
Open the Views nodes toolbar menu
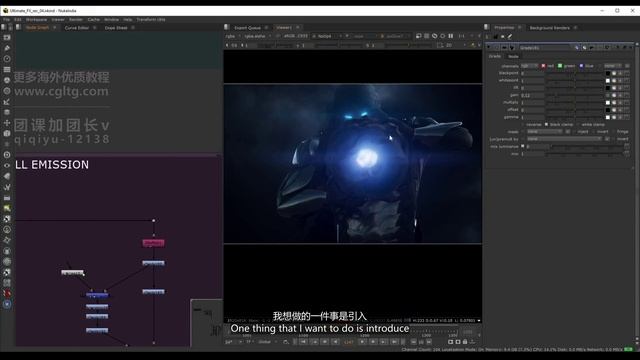[7, 166]
